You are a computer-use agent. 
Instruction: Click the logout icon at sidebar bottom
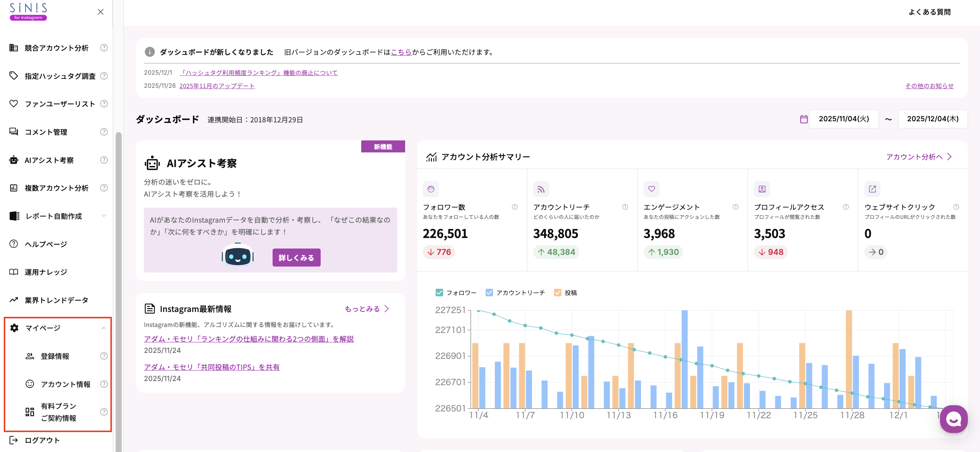pyautogui.click(x=14, y=440)
